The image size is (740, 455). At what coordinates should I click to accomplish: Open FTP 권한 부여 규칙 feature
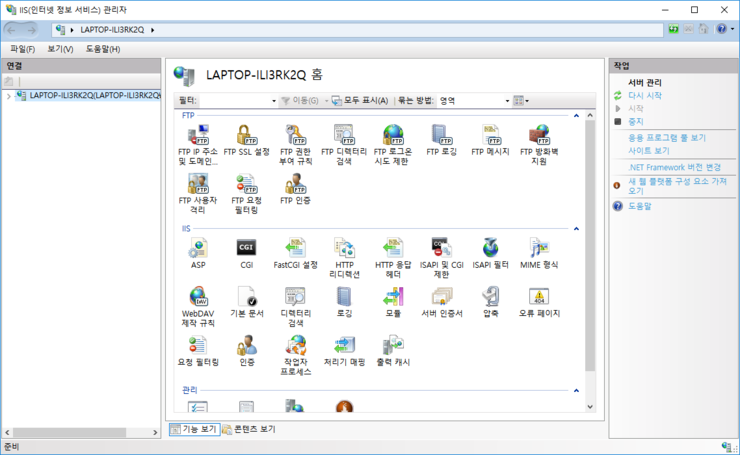click(x=295, y=145)
